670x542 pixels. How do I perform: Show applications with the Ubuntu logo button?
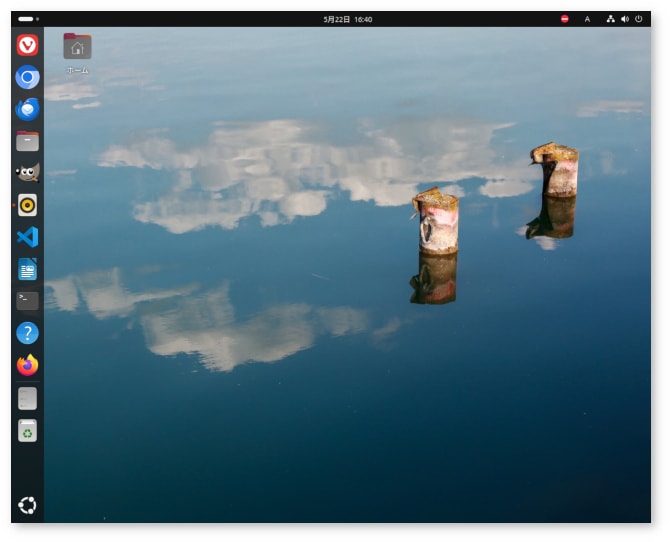(27, 506)
